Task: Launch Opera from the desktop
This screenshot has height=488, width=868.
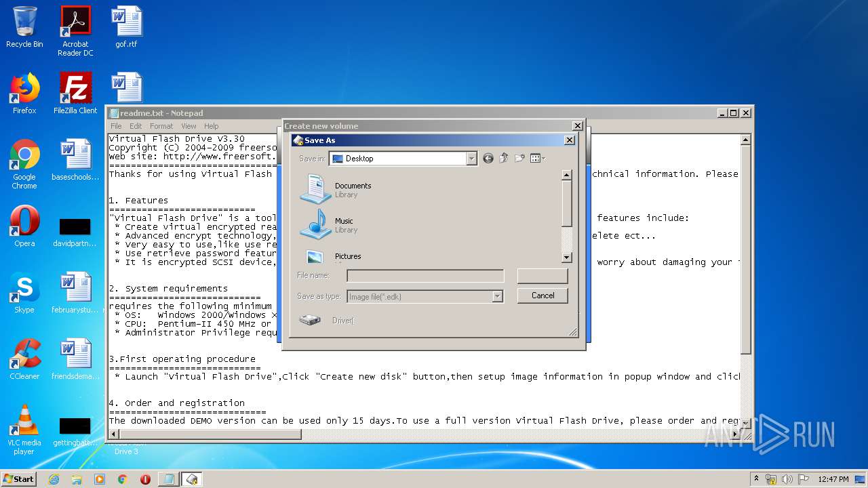Action: 24,226
